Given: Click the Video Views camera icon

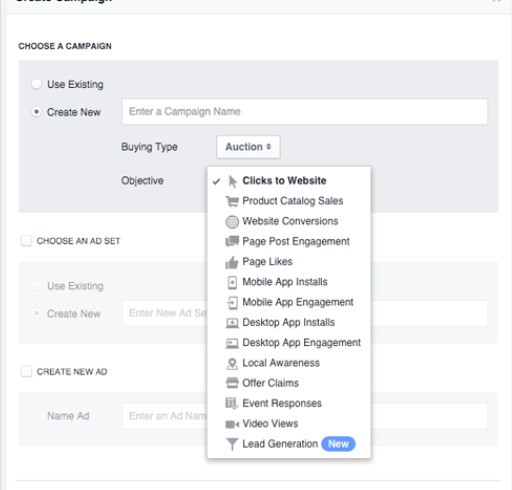Looking at the screenshot, I should [x=232, y=424].
